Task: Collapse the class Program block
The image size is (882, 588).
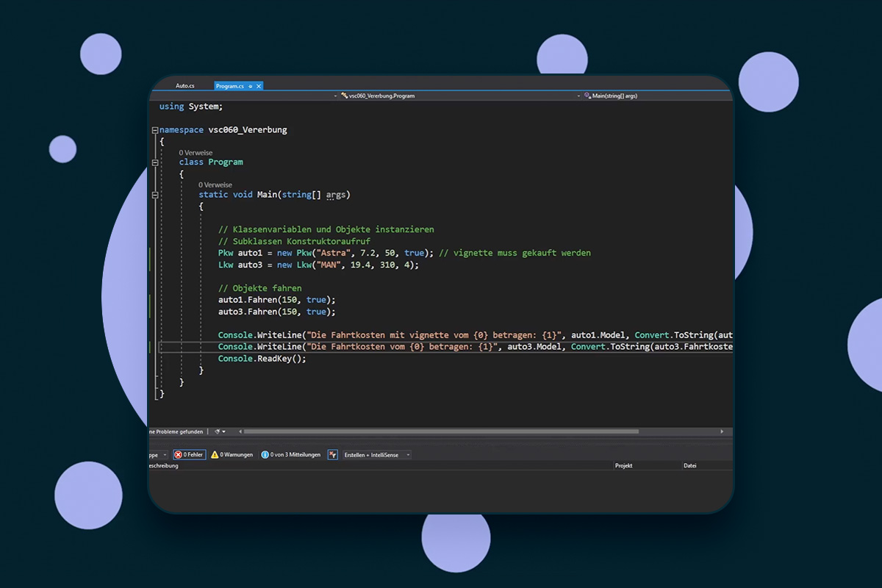Action: click(155, 162)
